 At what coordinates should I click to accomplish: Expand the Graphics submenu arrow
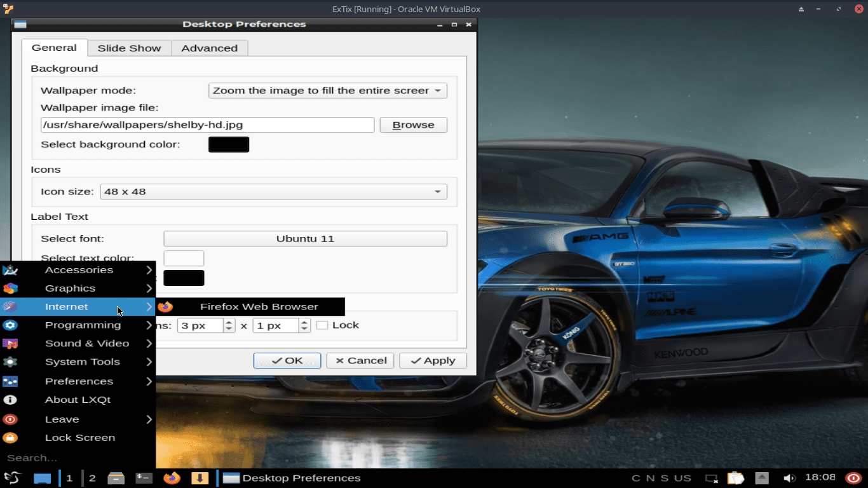(x=149, y=288)
